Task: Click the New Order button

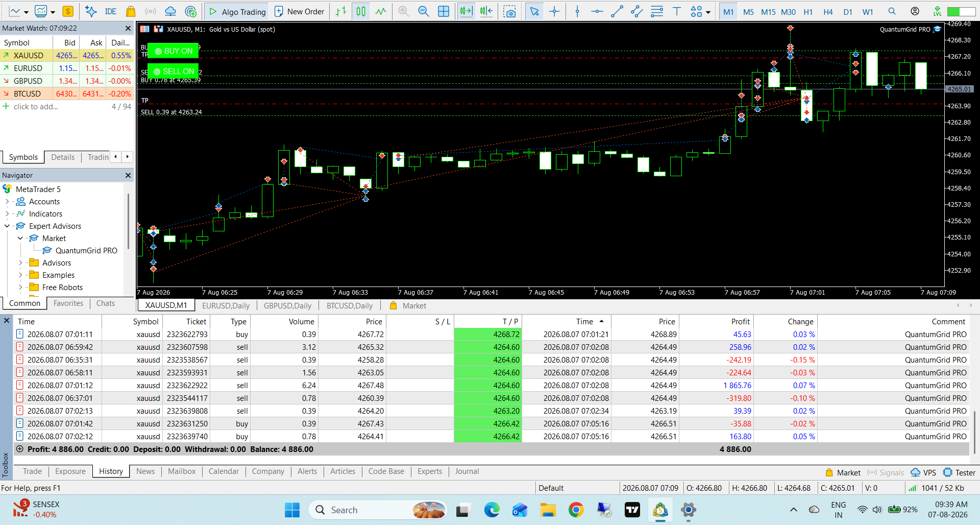Action: pos(300,11)
